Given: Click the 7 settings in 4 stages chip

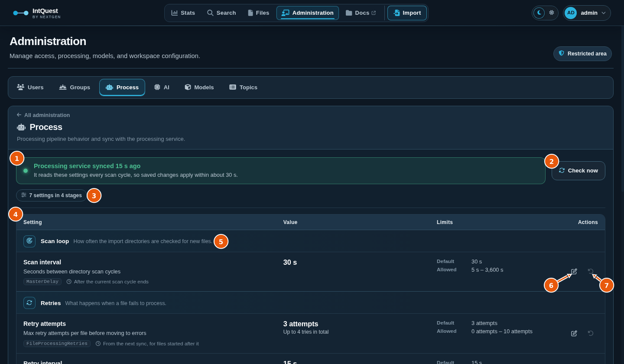Looking at the screenshot, I should [52, 195].
